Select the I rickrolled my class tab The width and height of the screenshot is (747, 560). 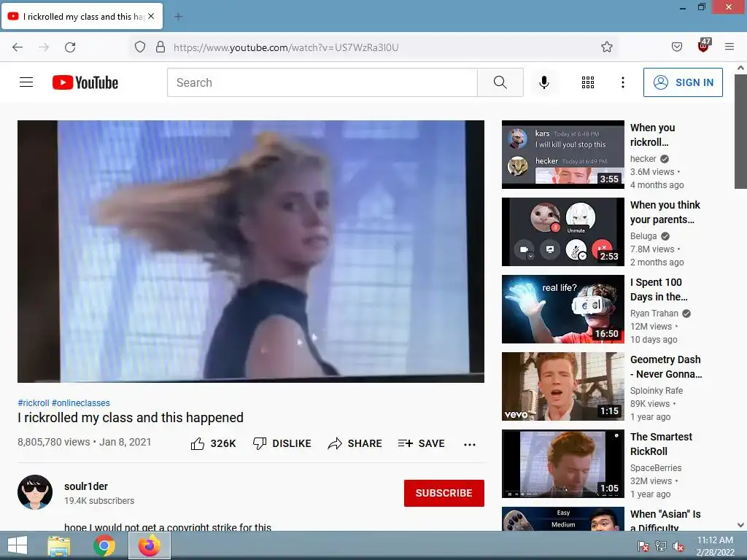click(x=82, y=17)
